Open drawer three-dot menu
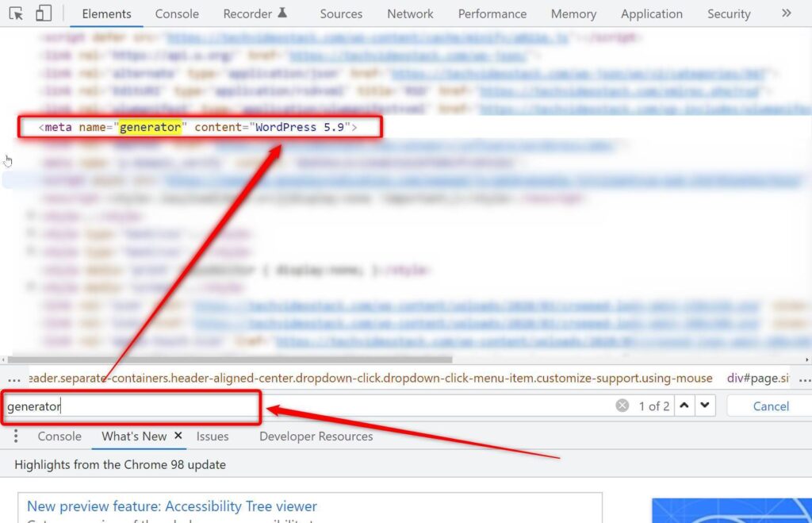Image resolution: width=812 pixels, height=523 pixels. [x=16, y=436]
